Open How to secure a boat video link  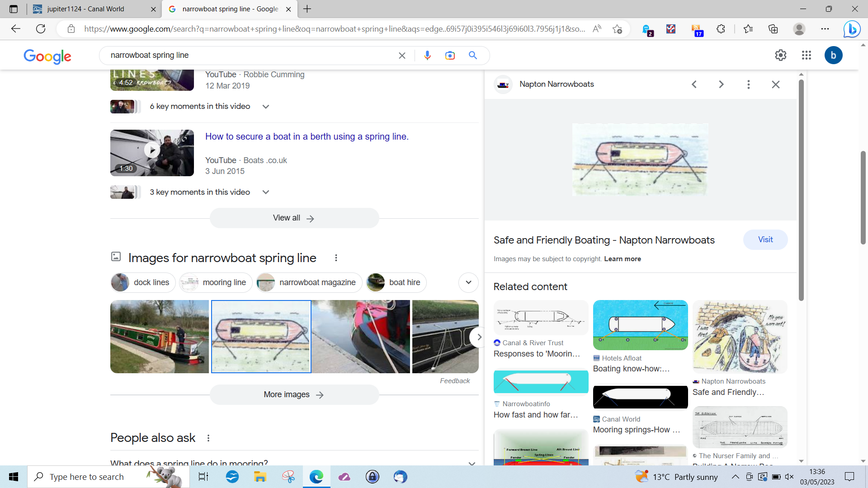point(307,136)
